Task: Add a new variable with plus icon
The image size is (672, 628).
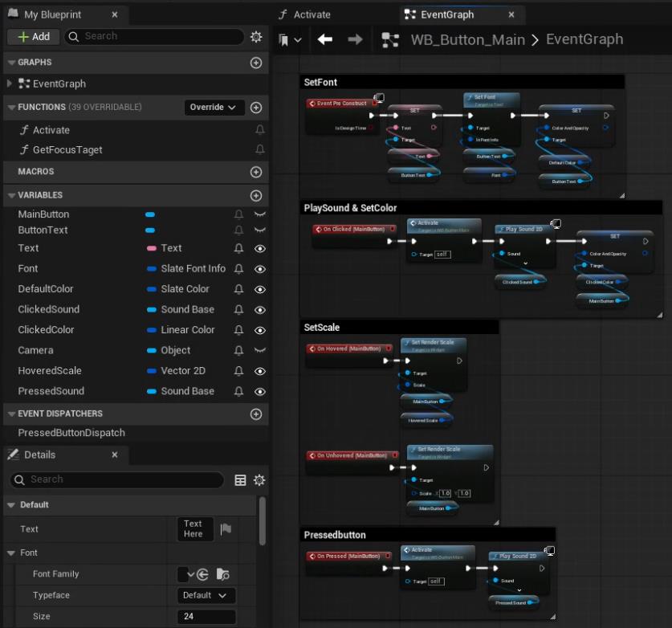Action: [x=256, y=195]
